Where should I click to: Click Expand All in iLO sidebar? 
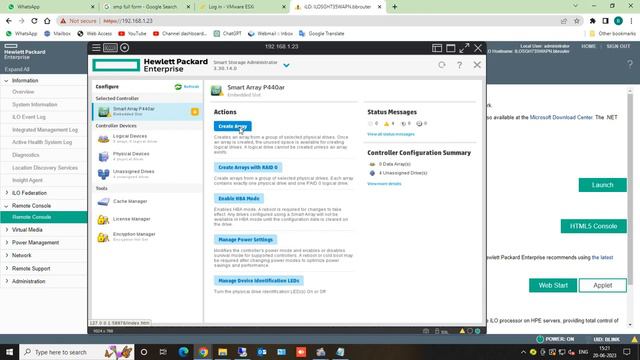click(x=17, y=69)
